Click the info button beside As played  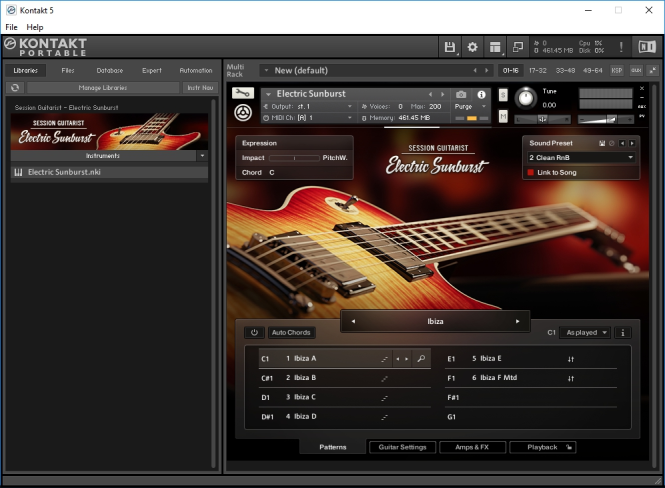click(x=623, y=332)
